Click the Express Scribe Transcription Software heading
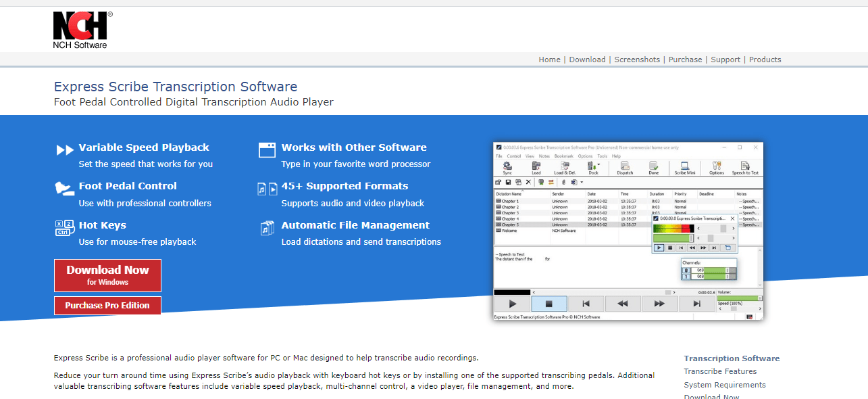The width and height of the screenshot is (868, 399). tap(176, 87)
